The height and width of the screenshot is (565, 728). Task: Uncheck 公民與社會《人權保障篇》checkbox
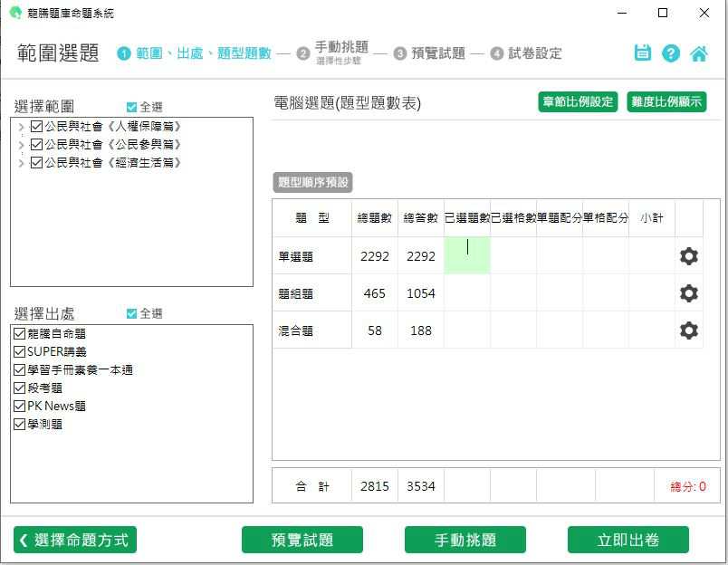tap(36, 126)
